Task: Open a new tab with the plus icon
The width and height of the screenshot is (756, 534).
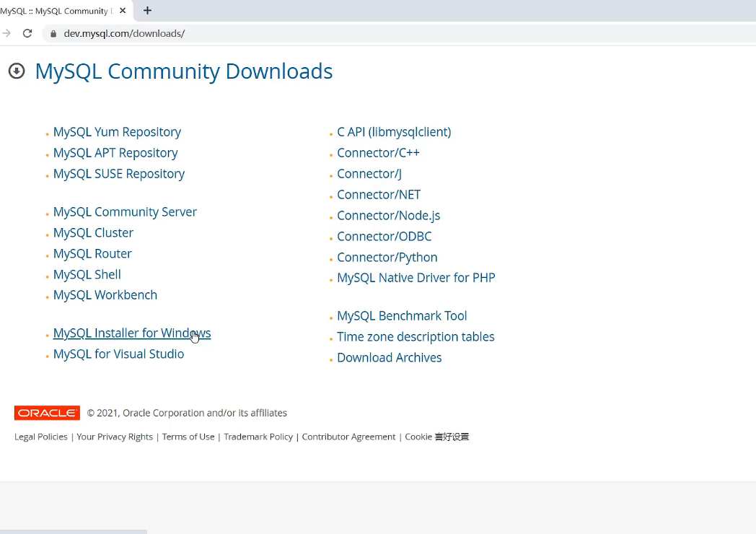Action: tap(148, 11)
